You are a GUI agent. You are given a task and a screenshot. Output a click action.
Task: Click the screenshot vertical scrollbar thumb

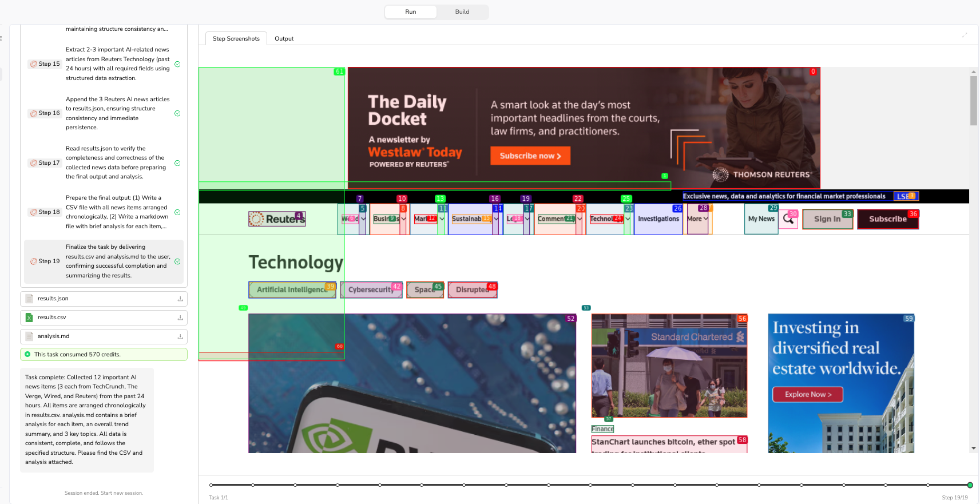(x=973, y=101)
